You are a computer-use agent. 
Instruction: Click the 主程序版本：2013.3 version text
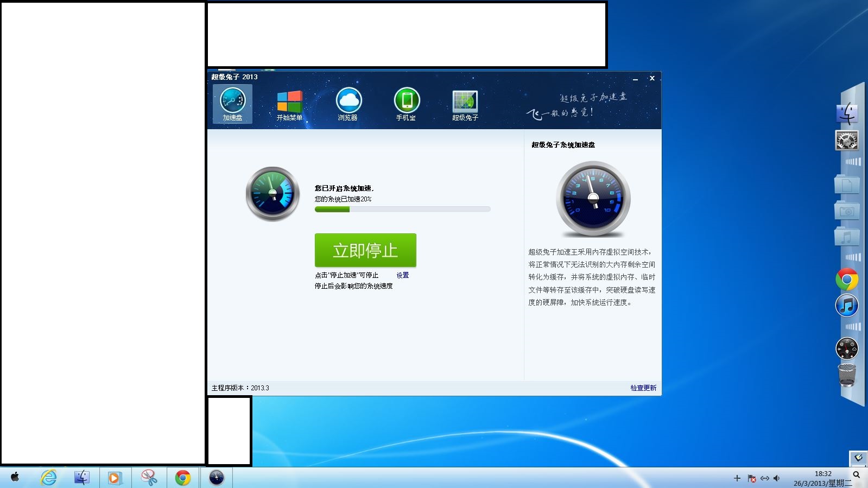[x=240, y=388]
